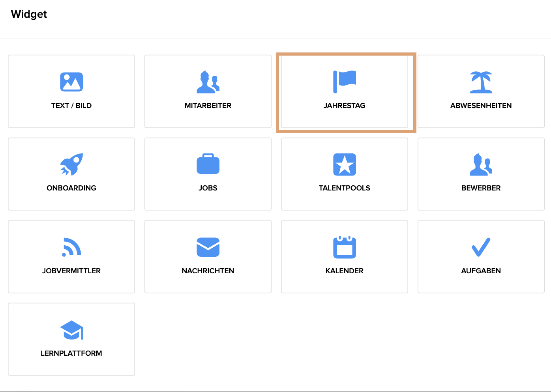
Task: Click the RSS feed Jobvermittler icon
Action: pyautogui.click(x=71, y=247)
